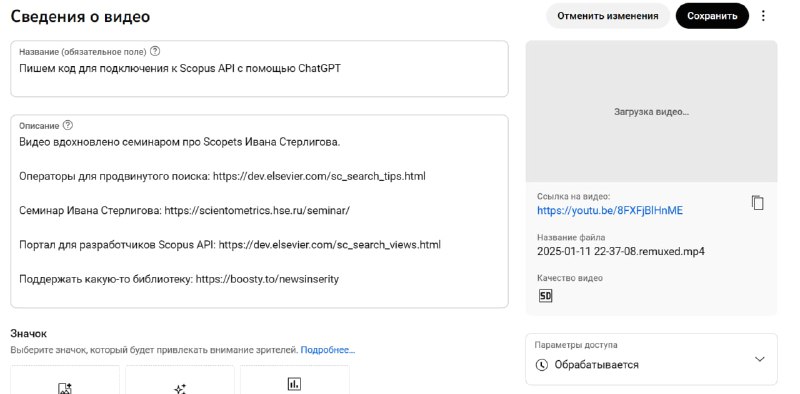This screenshot has width=800, height=394.
Task: Click the SD video quality icon
Action: point(545,296)
